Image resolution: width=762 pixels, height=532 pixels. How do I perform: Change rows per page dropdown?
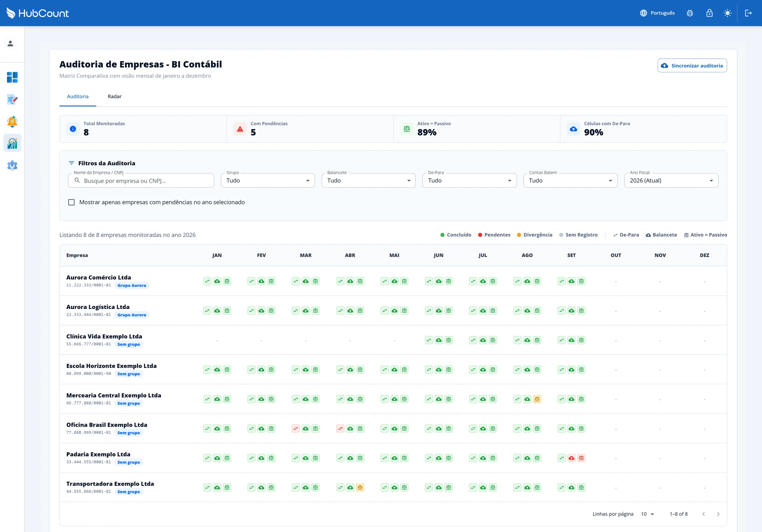click(x=647, y=514)
